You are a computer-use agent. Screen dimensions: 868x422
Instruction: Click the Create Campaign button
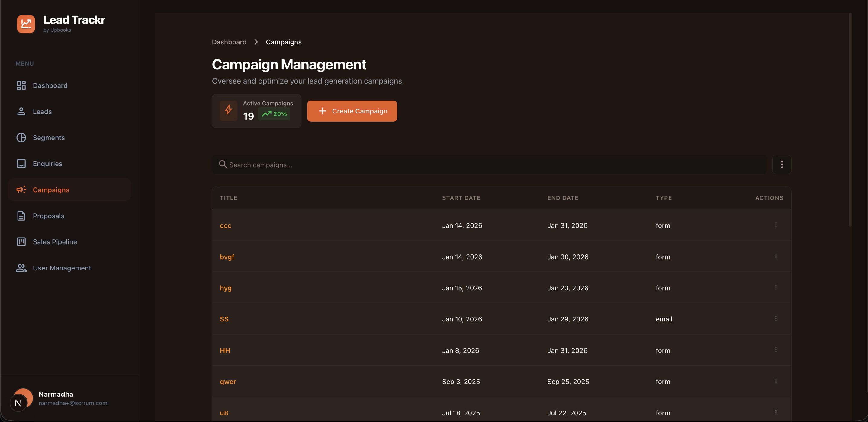pos(352,111)
